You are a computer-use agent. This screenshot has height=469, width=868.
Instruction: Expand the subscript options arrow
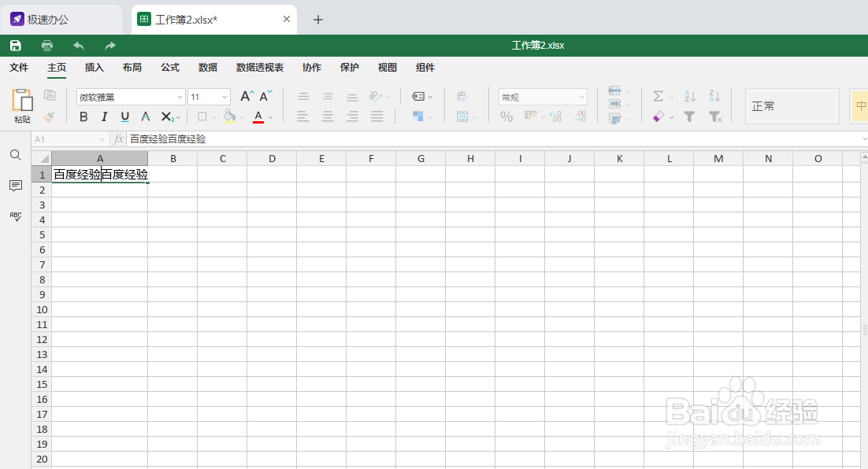178,118
